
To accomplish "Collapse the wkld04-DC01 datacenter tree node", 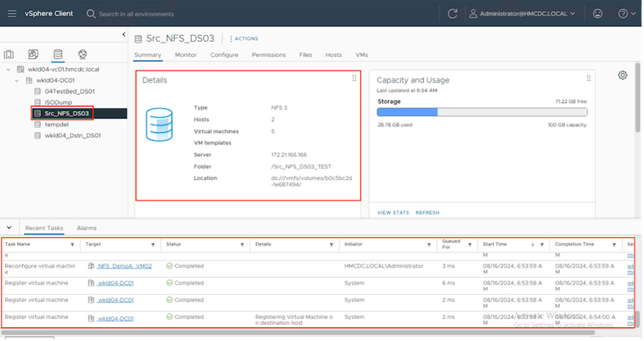I will pyautogui.click(x=19, y=79).
